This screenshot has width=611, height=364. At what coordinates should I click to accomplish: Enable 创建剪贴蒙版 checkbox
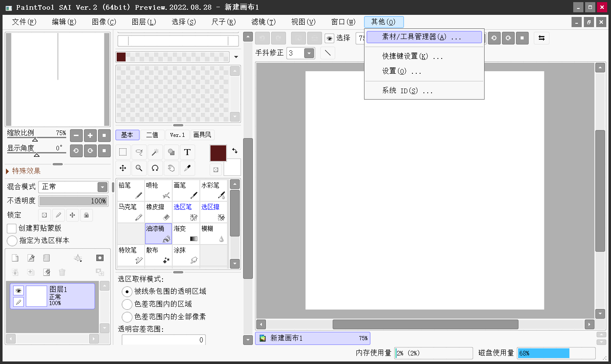point(12,228)
